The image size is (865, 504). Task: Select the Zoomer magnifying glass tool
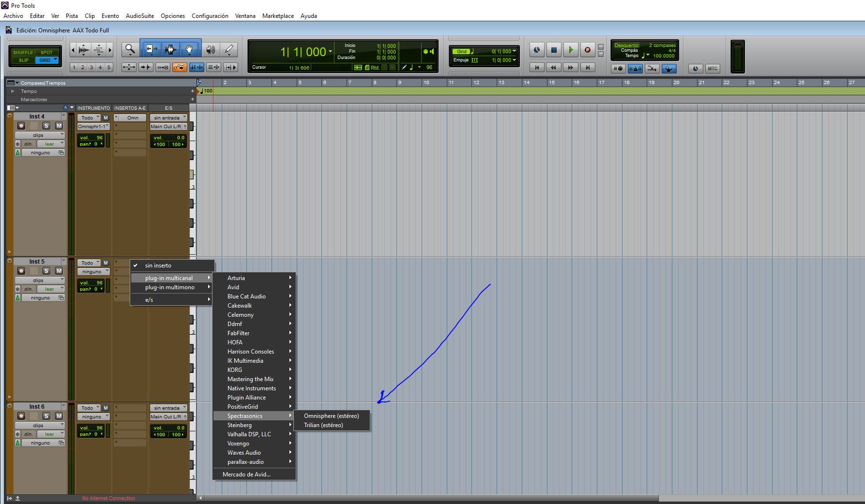pyautogui.click(x=130, y=49)
